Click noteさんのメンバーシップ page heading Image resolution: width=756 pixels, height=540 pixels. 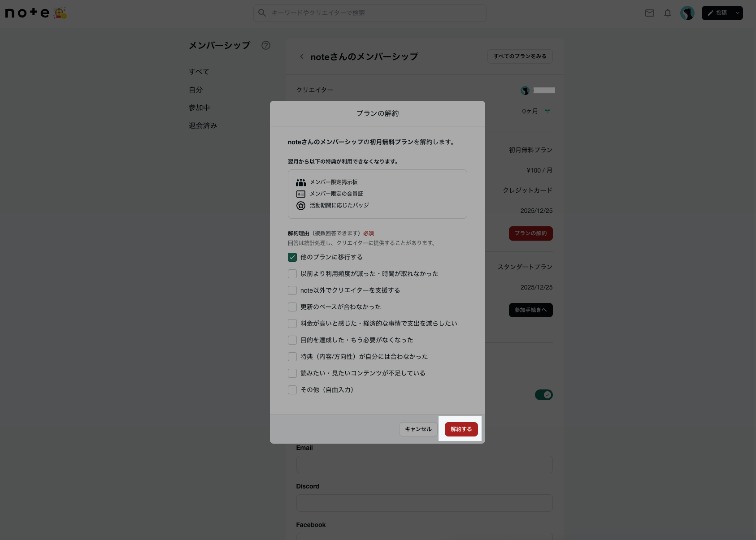pos(364,57)
